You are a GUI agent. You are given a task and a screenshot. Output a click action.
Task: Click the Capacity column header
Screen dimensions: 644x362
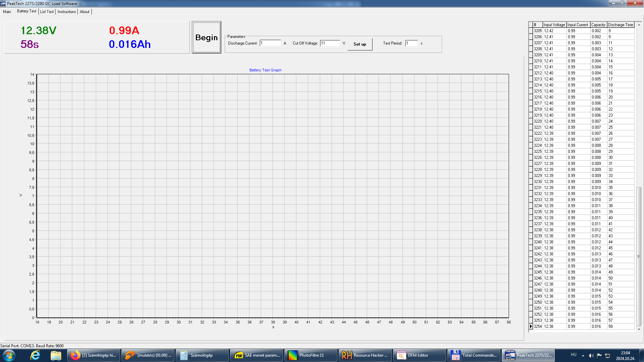click(x=598, y=25)
